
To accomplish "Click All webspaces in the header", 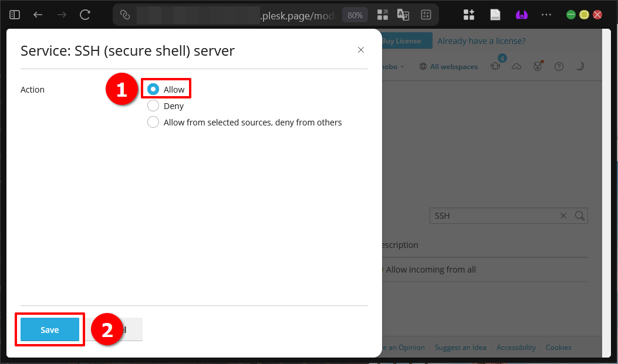I will [448, 66].
